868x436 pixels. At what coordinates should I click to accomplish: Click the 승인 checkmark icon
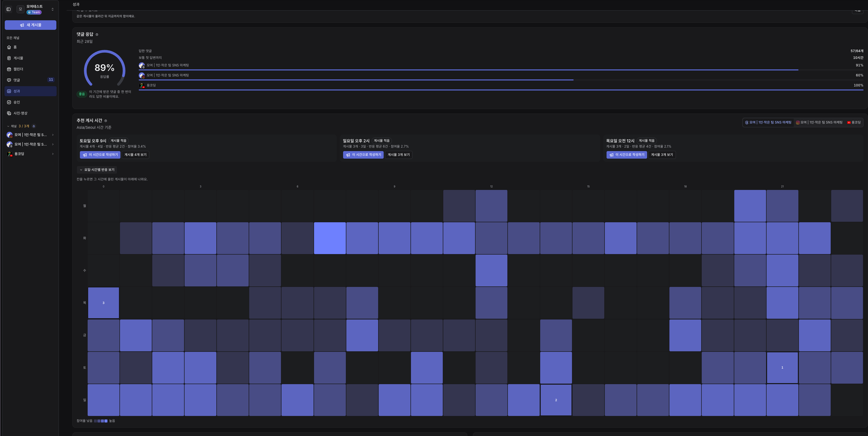pyautogui.click(x=9, y=102)
